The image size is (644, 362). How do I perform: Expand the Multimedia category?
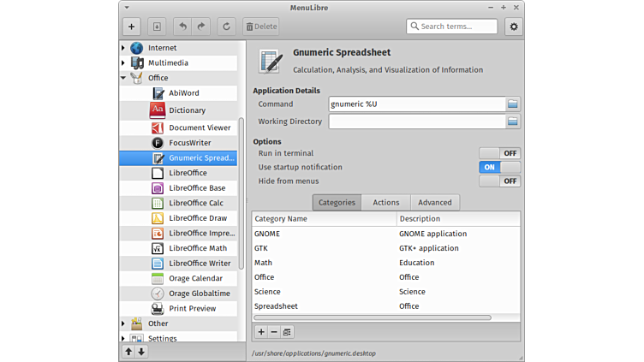[x=123, y=63]
